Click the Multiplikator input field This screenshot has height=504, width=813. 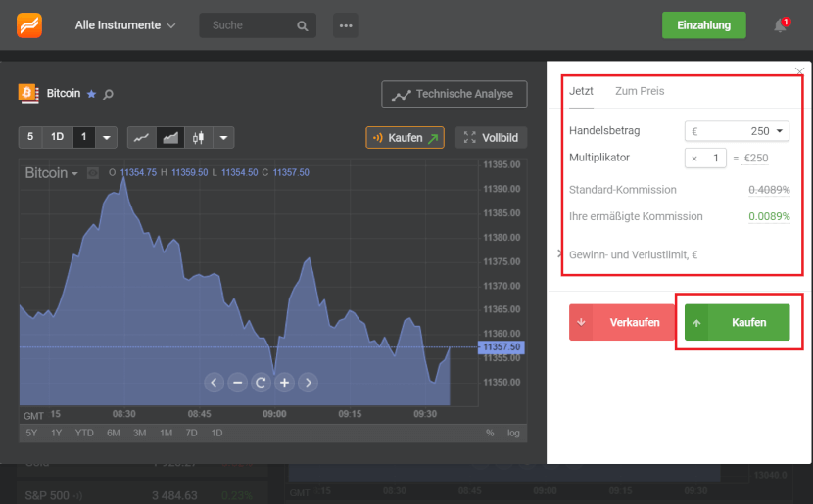pyautogui.click(x=705, y=158)
